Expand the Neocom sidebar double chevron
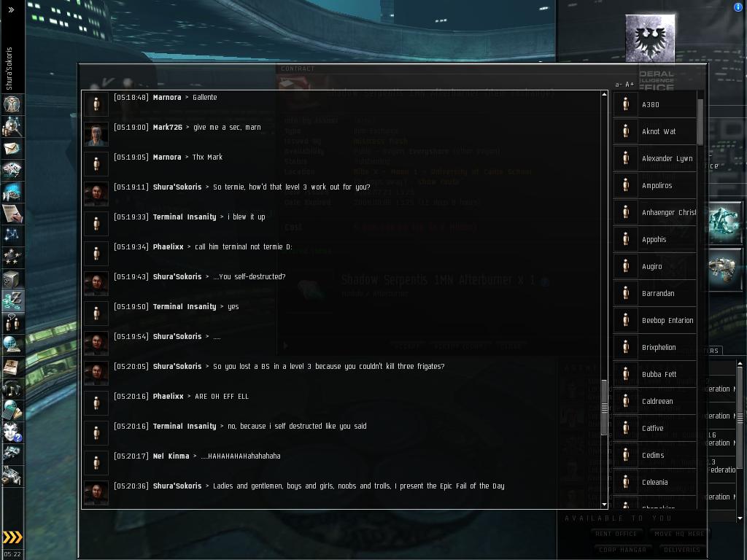The image size is (747, 560). pyautogui.click(x=12, y=9)
